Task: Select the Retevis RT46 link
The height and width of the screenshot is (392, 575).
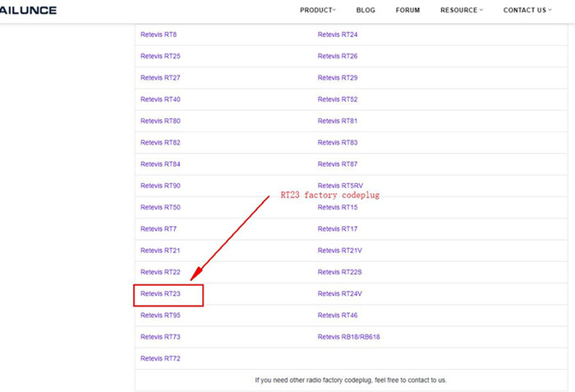Action: (x=338, y=316)
